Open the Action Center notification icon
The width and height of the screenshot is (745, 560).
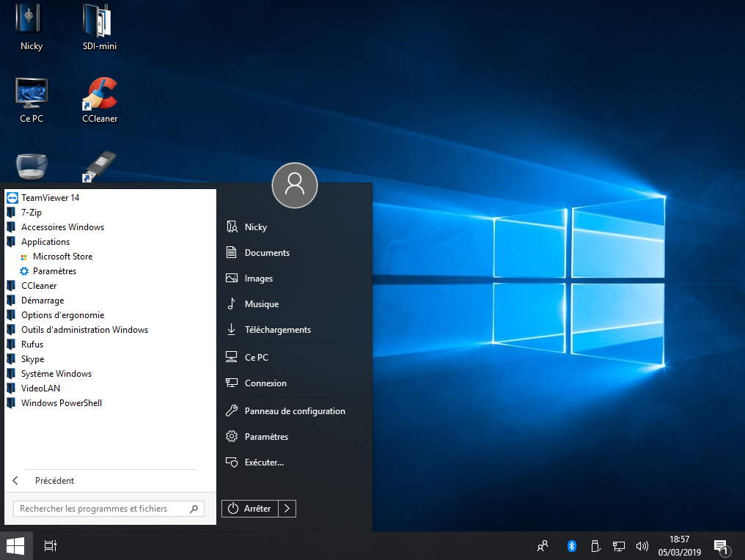click(722, 547)
